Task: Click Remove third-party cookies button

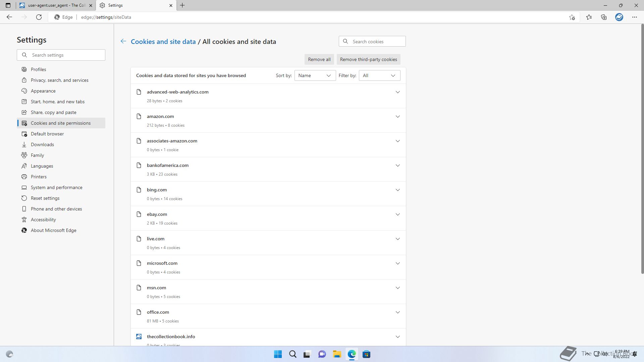Action: 368,59
